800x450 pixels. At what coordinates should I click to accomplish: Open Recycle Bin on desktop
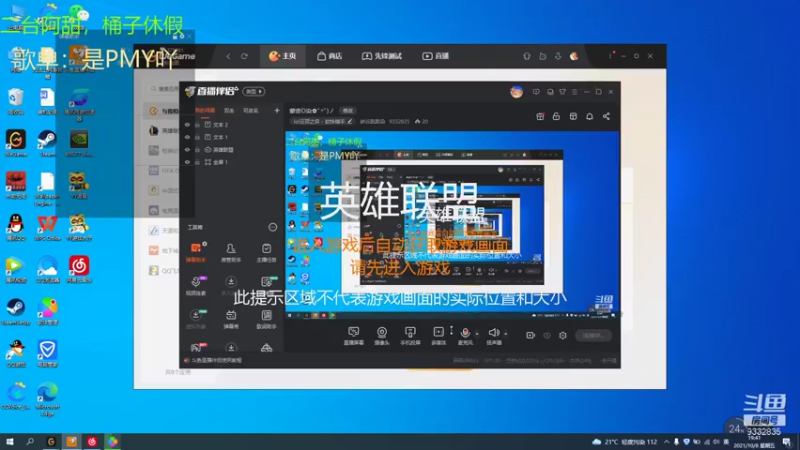tap(15, 101)
